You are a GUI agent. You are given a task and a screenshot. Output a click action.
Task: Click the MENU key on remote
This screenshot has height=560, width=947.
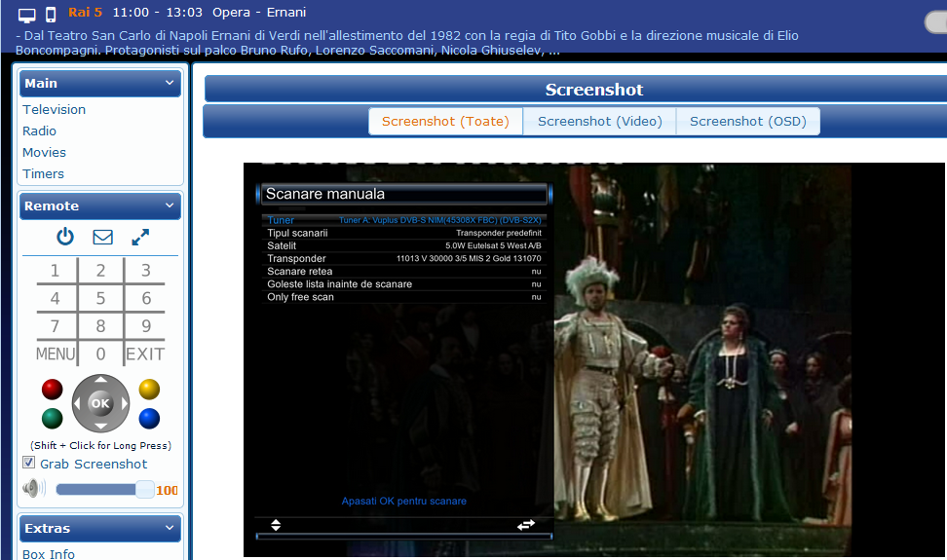pyautogui.click(x=56, y=354)
